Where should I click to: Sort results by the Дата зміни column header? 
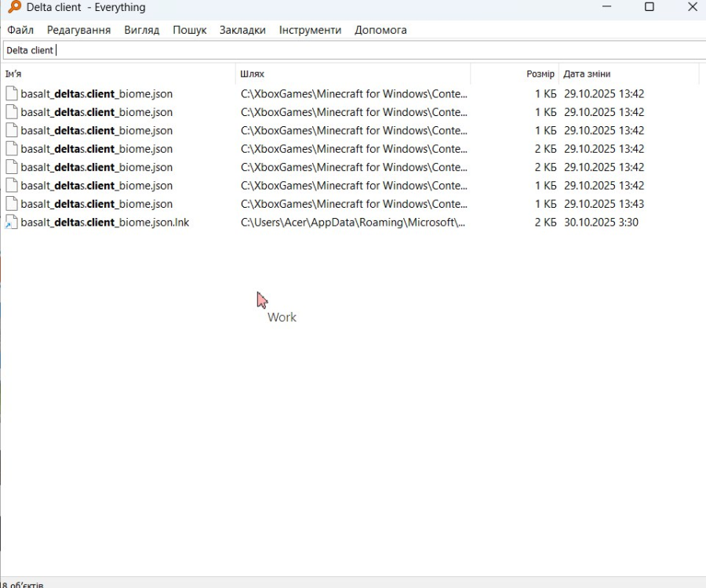coord(628,74)
